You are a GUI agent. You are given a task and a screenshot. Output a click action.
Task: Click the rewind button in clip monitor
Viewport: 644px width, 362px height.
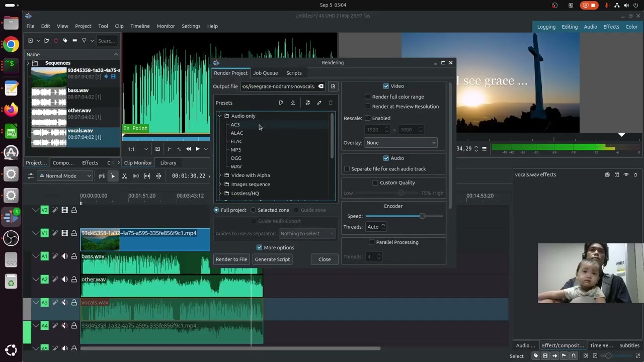[x=189, y=149]
